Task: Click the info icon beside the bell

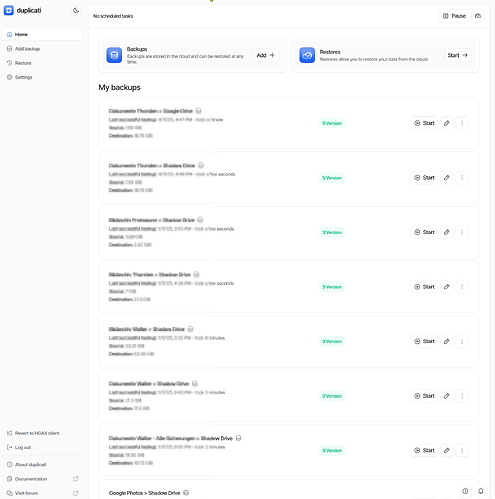Action: [x=465, y=491]
